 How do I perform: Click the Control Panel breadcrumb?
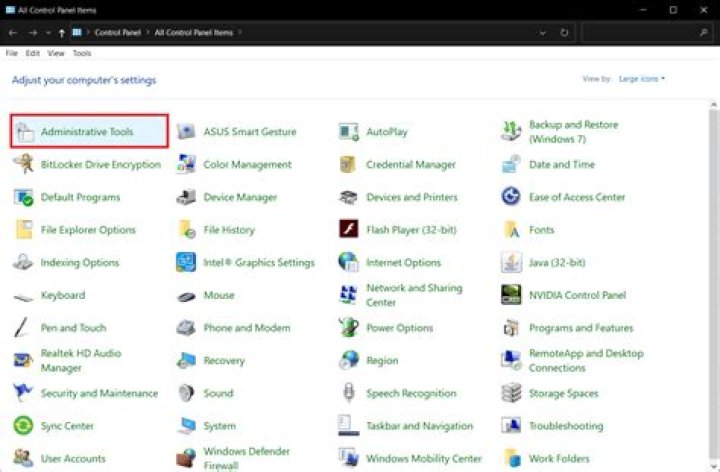[118, 33]
